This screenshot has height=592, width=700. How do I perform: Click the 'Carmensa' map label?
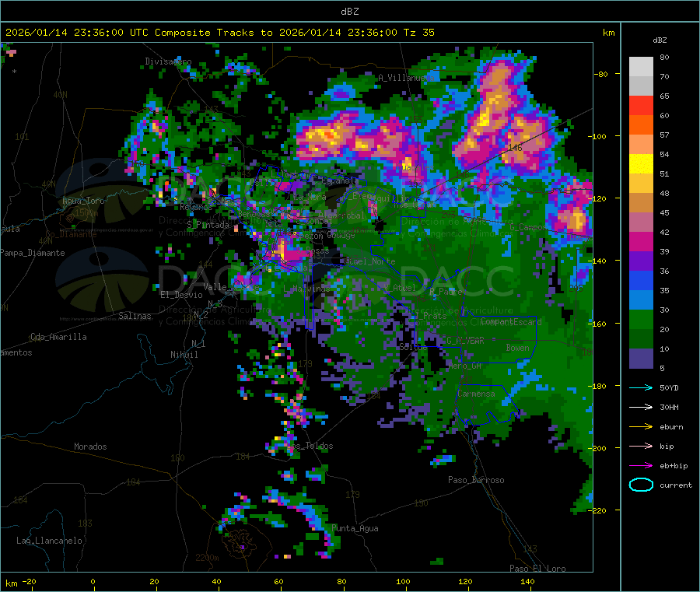click(x=476, y=394)
